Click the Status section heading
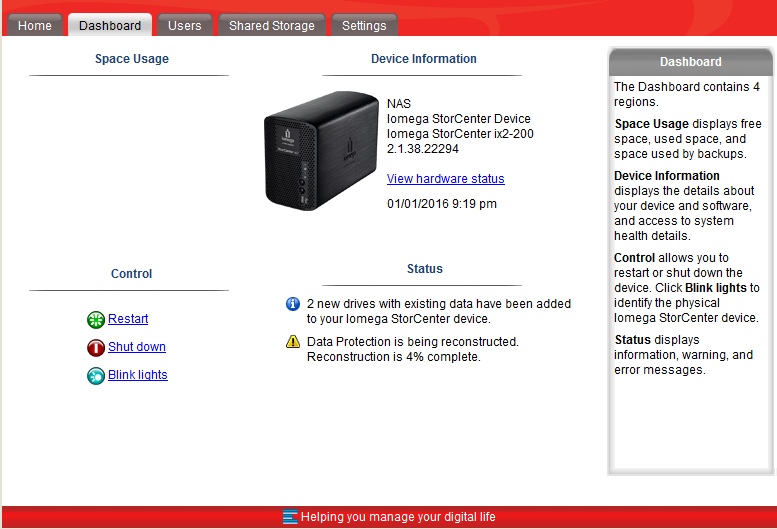Screen dimensions: 777x529 click(425, 269)
